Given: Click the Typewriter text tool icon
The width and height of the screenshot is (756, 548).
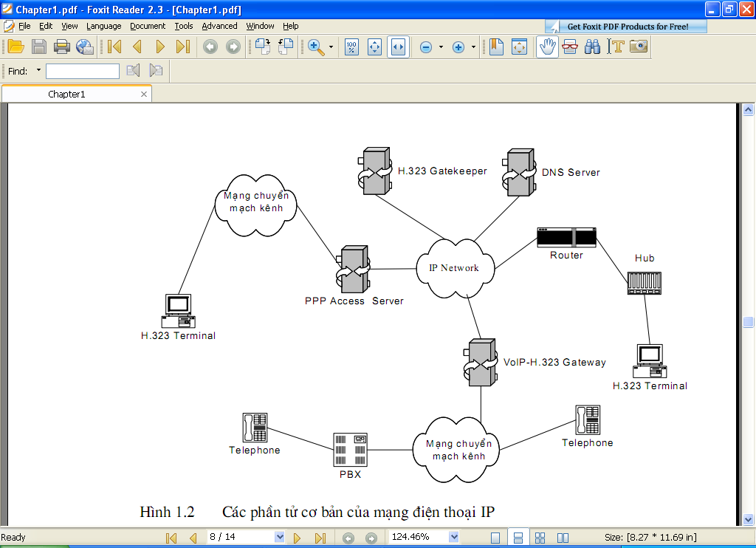Looking at the screenshot, I should pos(616,47).
